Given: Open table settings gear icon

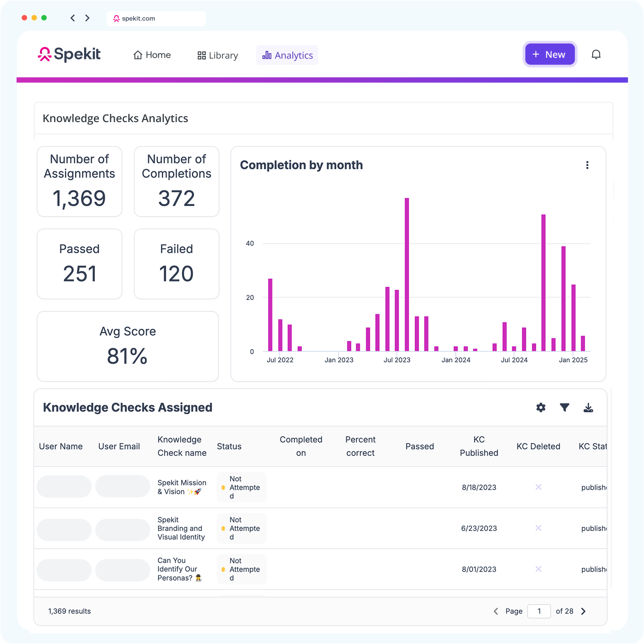Looking at the screenshot, I should [x=541, y=407].
